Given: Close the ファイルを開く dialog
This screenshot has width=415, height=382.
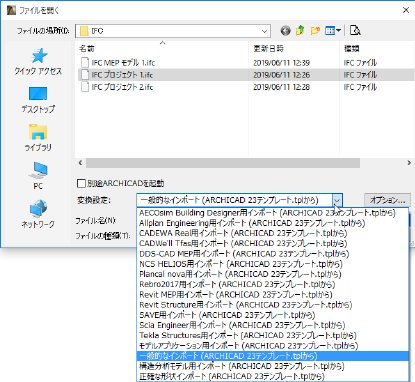Looking at the screenshot, I should click(x=406, y=10).
